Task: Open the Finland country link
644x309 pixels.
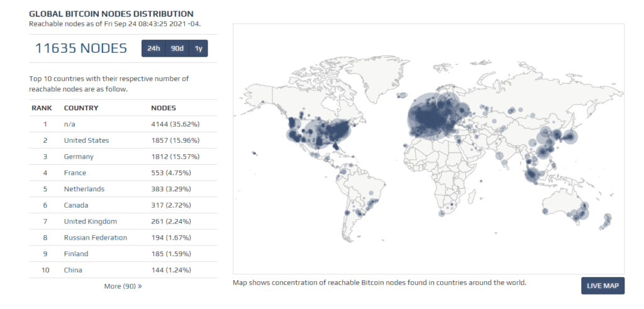Action: [76, 254]
